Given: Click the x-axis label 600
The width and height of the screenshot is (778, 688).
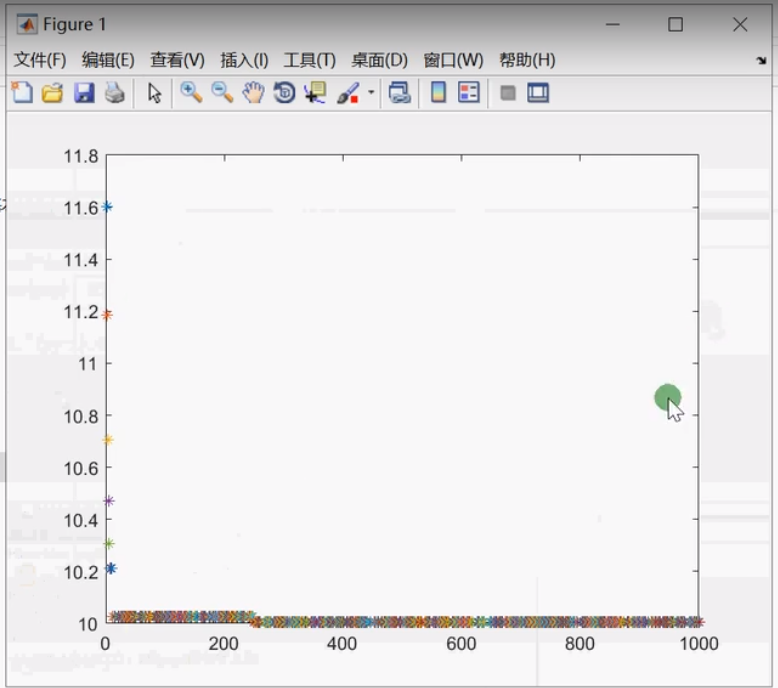Looking at the screenshot, I should pyautogui.click(x=461, y=644).
